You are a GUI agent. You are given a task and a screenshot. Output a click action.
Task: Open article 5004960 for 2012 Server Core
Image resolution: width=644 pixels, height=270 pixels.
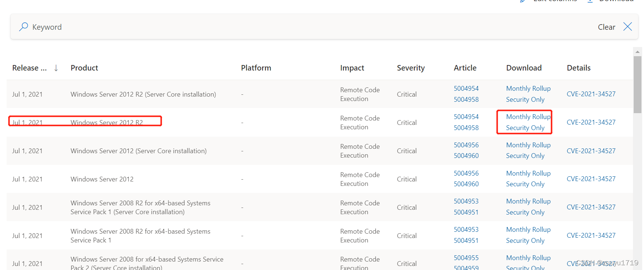pyautogui.click(x=466, y=156)
